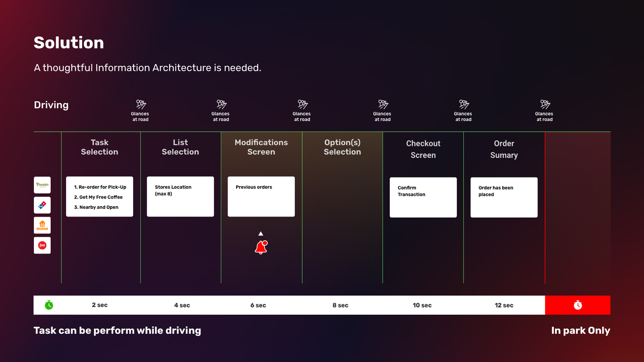
Task: Click the Glances at road icon above Order Sumary
Action: pos(544,109)
